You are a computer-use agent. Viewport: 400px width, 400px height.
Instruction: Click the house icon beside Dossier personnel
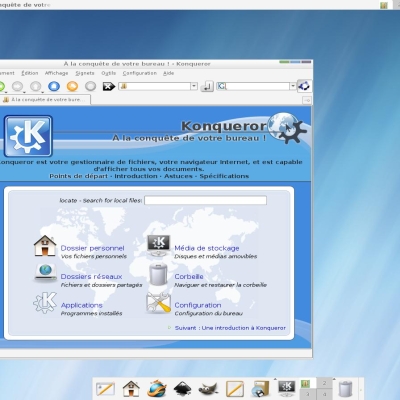[45, 246]
